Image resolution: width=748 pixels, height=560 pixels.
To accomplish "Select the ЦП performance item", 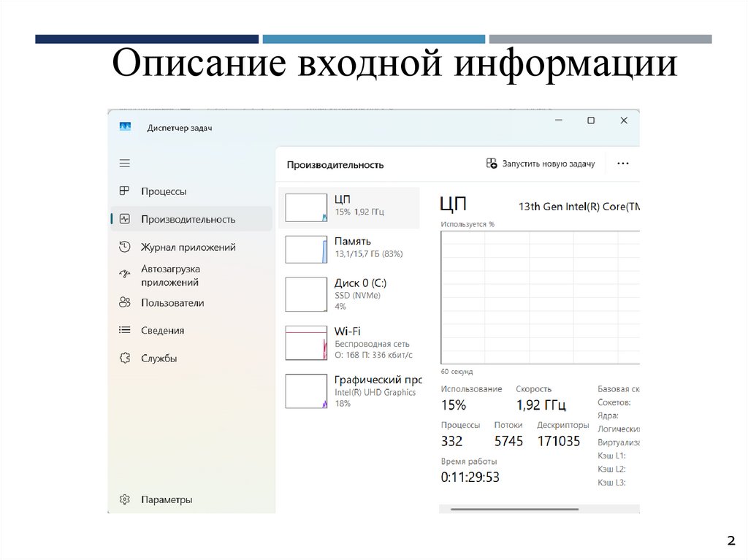I will click(x=349, y=207).
